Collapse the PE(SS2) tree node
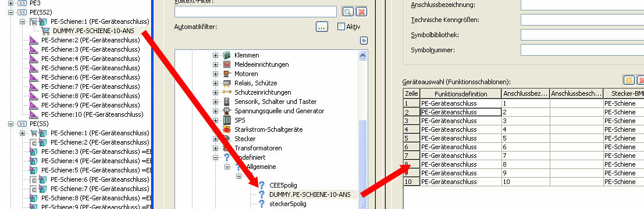Image resolution: width=644 pixels, height=209 pixels. pos(10,12)
